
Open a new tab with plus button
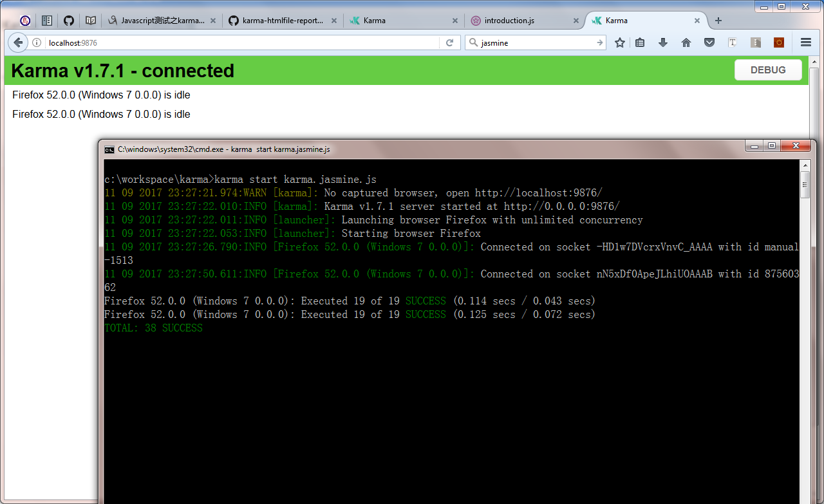(718, 21)
